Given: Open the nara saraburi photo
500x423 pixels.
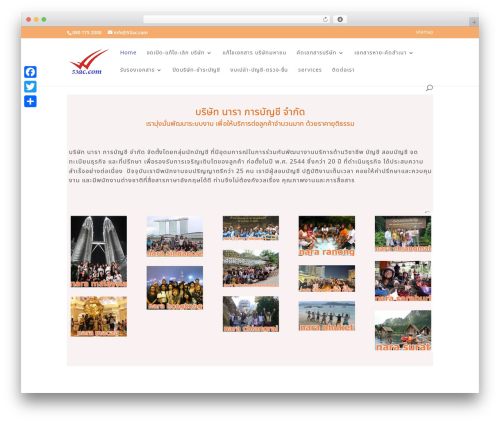Looking at the screenshot, I should coord(403,281).
